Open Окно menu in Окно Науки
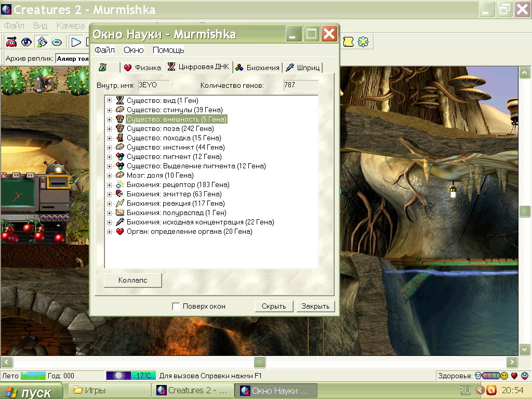This screenshot has width=532, height=399. point(134,50)
